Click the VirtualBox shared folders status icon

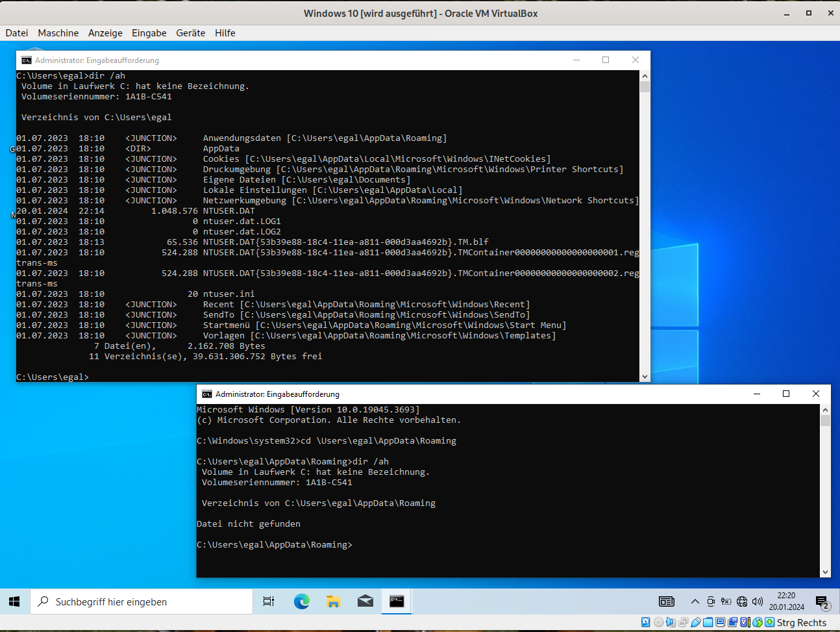[708, 622]
